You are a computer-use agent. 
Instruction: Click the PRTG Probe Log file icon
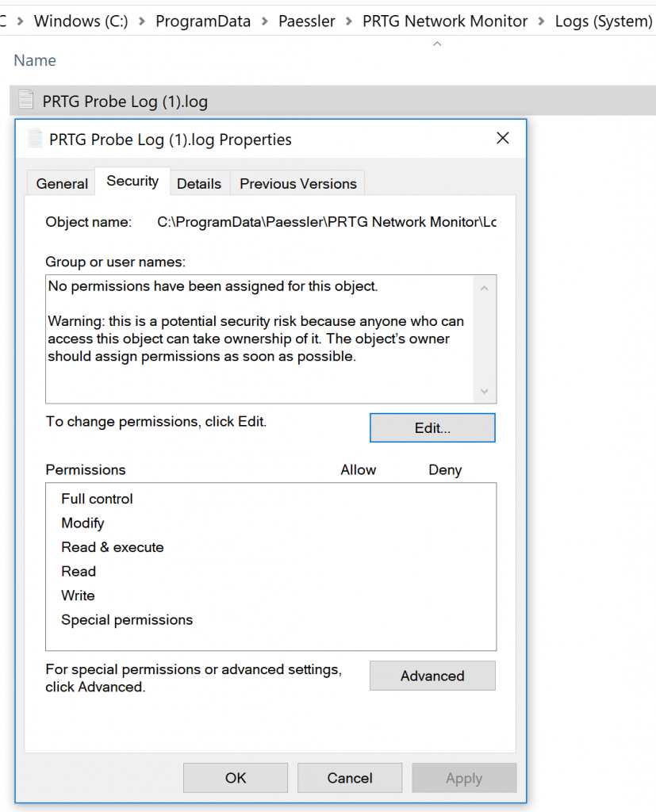(x=26, y=99)
